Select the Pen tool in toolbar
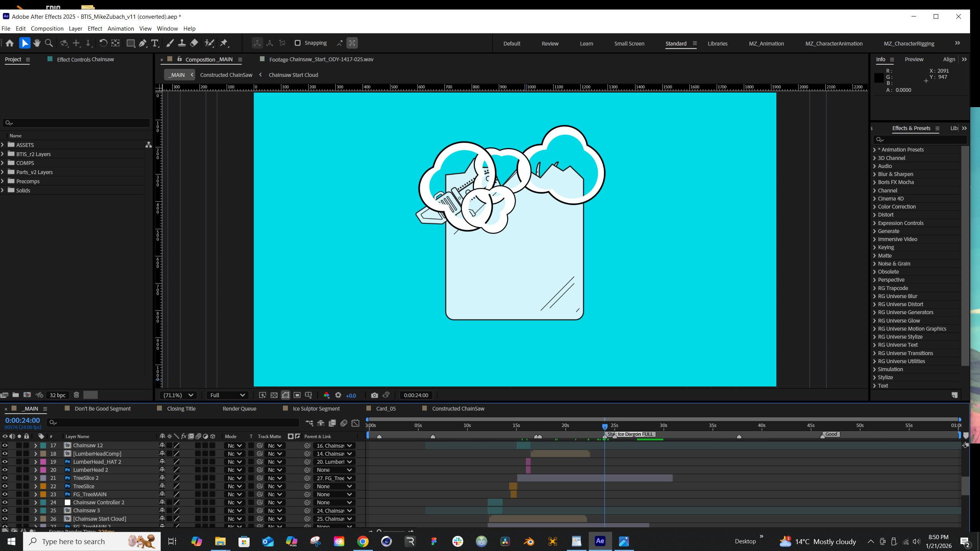 coord(143,43)
